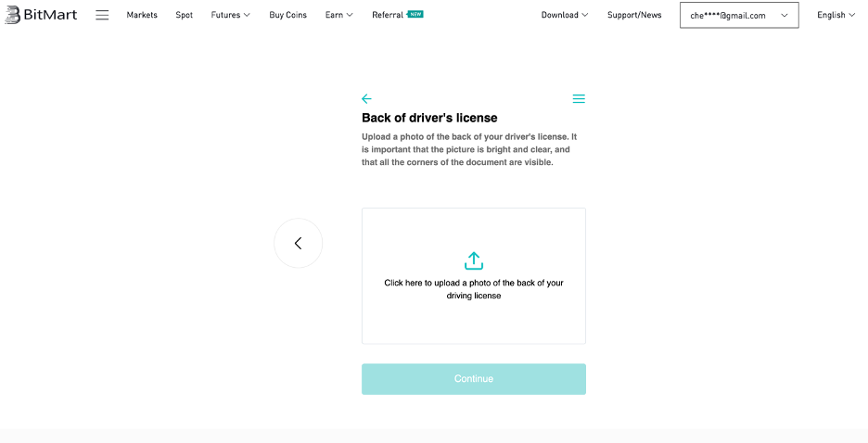The height and width of the screenshot is (443, 868).
Task: Visit Support/News link
Action: (634, 15)
